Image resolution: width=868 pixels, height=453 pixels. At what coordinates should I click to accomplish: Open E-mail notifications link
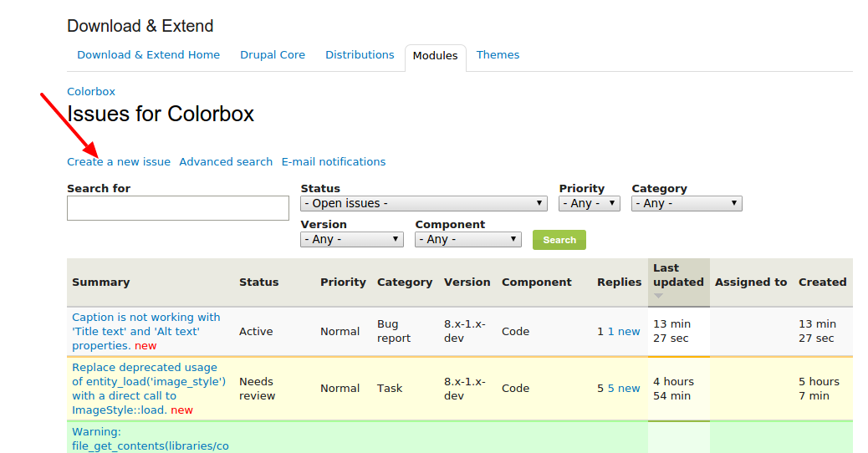[x=334, y=161]
